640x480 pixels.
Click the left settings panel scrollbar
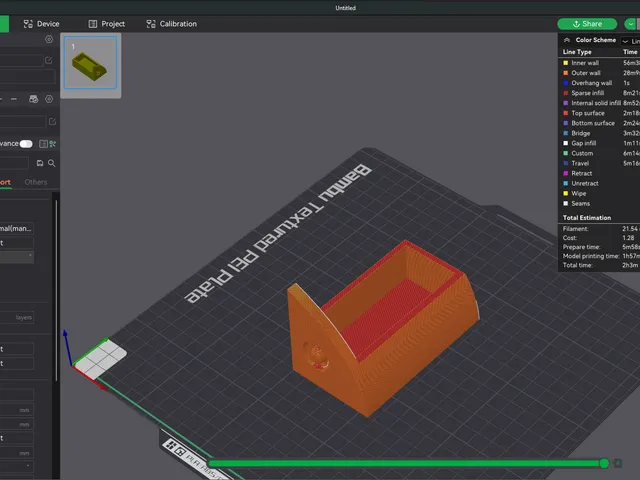pyautogui.click(x=56, y=290)
